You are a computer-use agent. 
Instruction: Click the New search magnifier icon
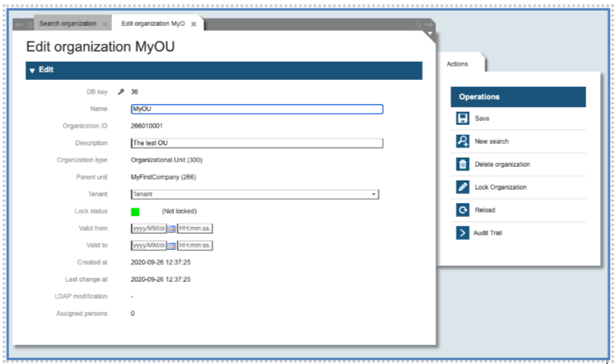pos(462,142)
